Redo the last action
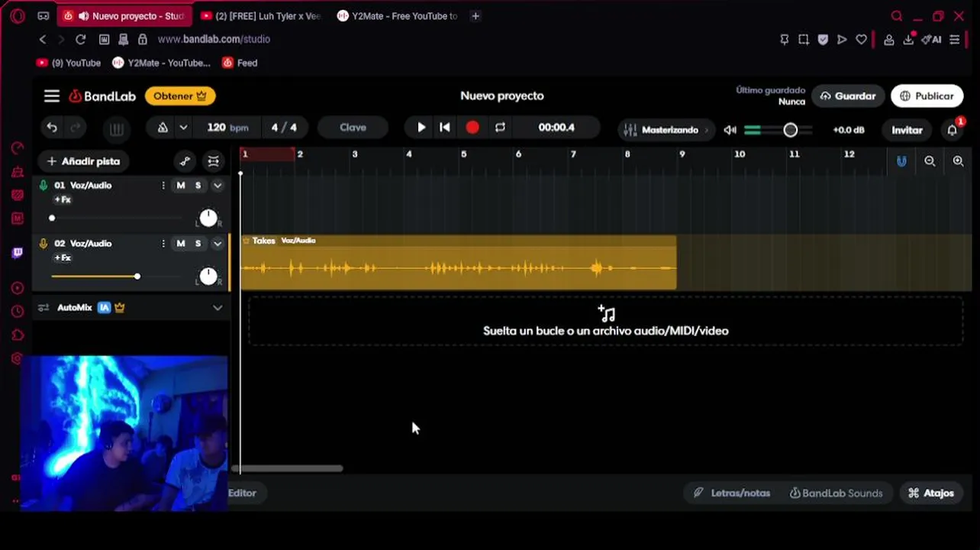980x550 pixels. click(x=75, y=128)
